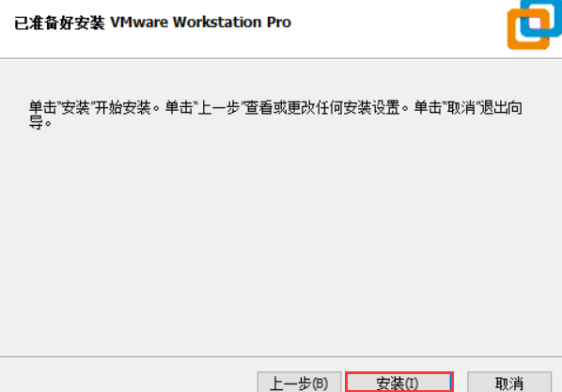This screenshot has height=392, width=562.
Task: Click the quoted word 上一步 in the instructions
Action: tap(219, 107)
